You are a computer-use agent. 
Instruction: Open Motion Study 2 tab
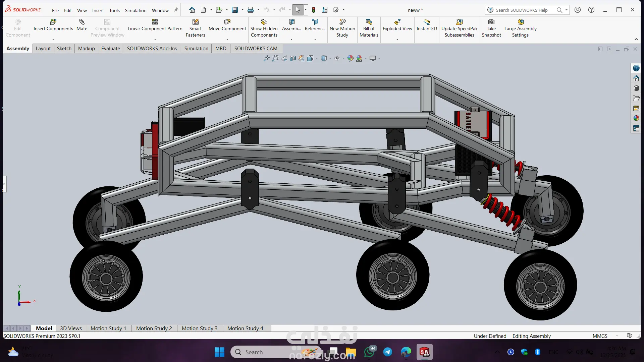click(x=154, y=328)
